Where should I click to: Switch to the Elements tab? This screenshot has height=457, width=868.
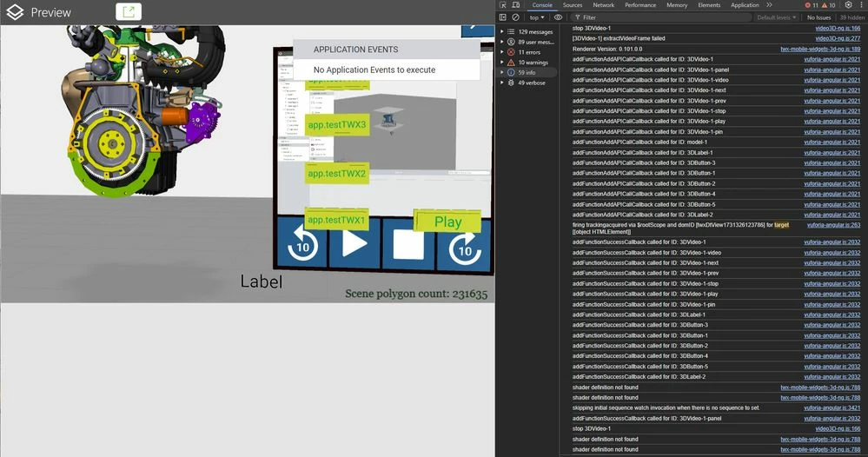(x=709, y=5)
